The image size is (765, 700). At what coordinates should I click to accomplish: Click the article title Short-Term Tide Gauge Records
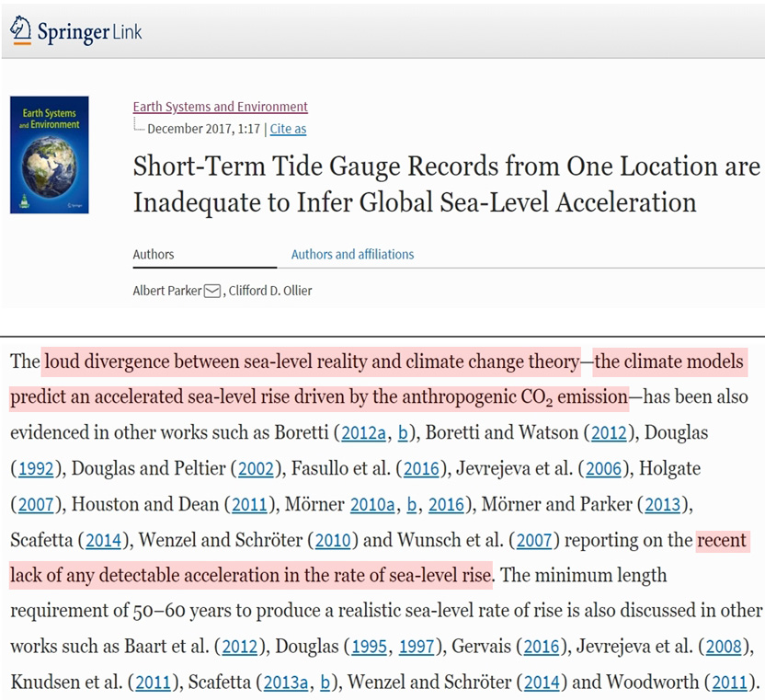point(447,184)
